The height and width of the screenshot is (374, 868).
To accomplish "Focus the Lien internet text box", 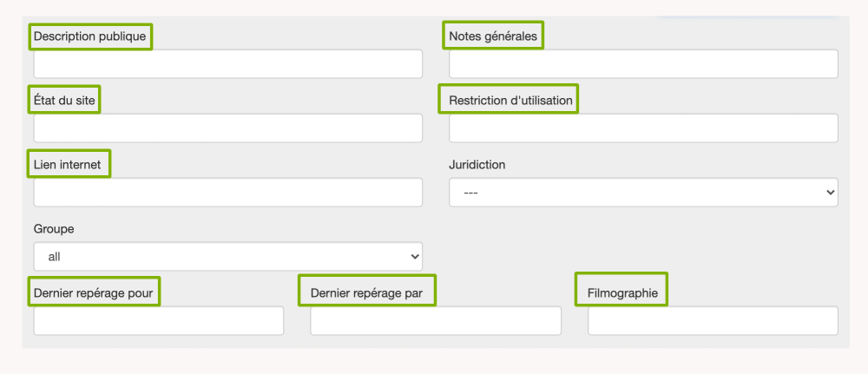I will click(227, 193).
